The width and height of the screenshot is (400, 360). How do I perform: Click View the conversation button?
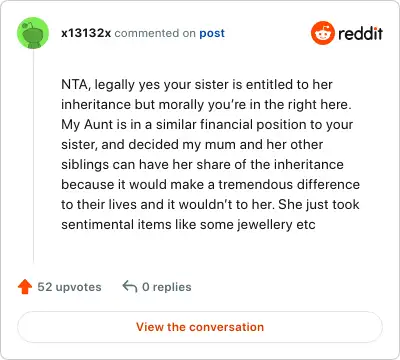click(x=200, y=327)
